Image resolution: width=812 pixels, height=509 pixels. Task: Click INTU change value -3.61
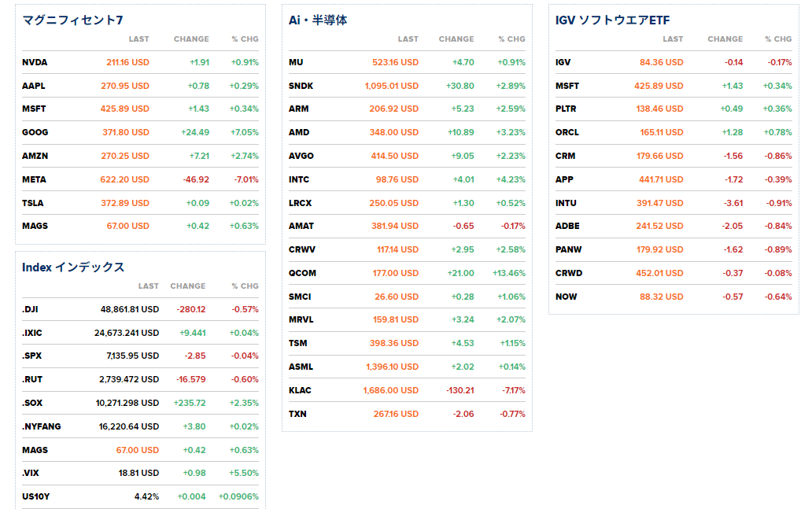click(x=733, y=203)
